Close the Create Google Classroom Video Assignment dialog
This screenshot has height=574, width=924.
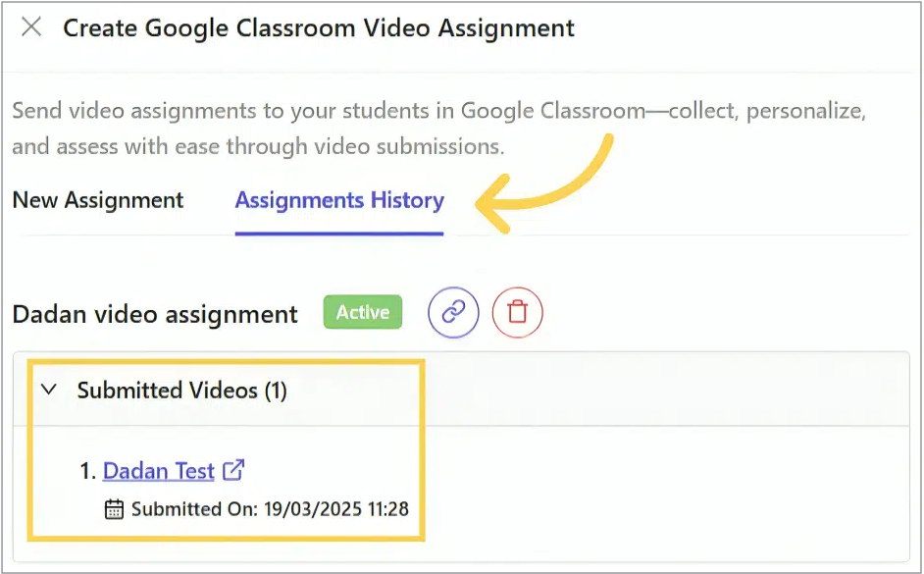pyautogui.click(x=30, y=27)
